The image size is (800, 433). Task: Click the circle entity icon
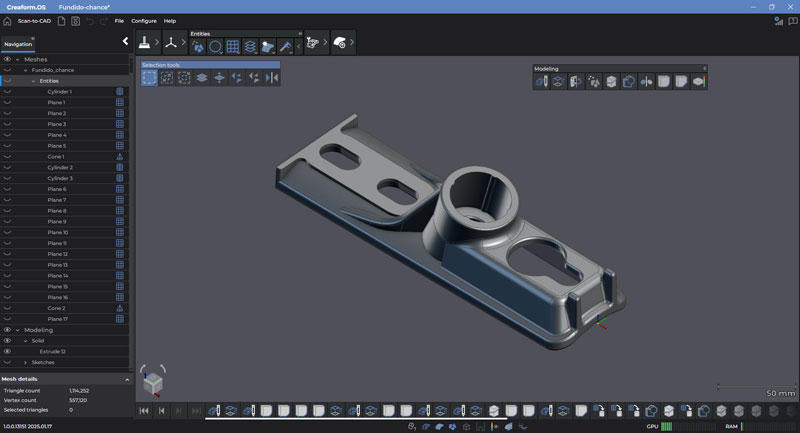pyautogui.click(x=215, y=46)
